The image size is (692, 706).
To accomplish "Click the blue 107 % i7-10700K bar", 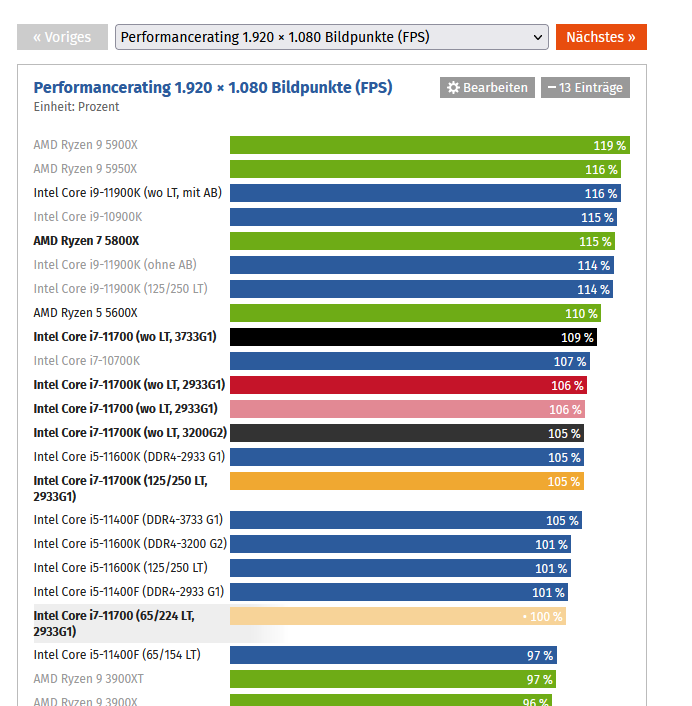I will (410, 361).
